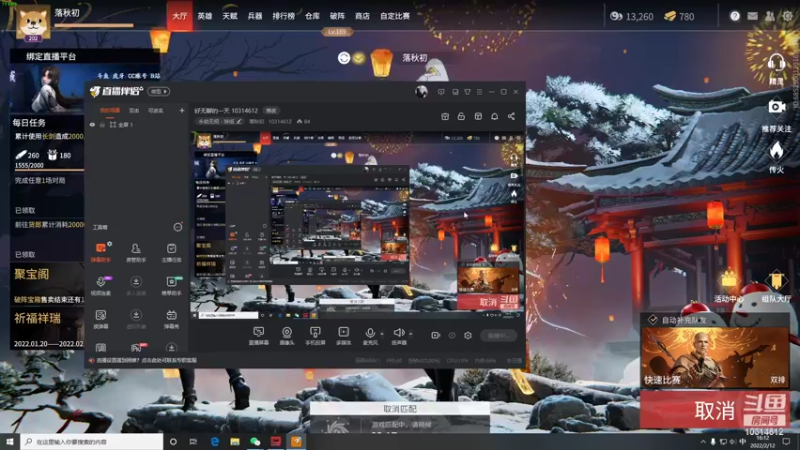This screenshot has height=450, width=800.
Task: Open the 英雄 game menu tab
Action: pyautogui.click(x=205, y=16)
